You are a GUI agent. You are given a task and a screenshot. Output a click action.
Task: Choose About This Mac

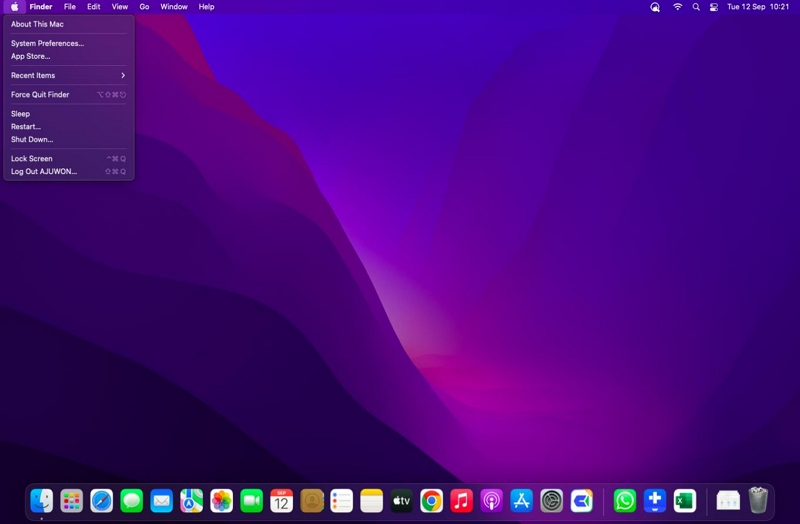(x=68, y=24)
